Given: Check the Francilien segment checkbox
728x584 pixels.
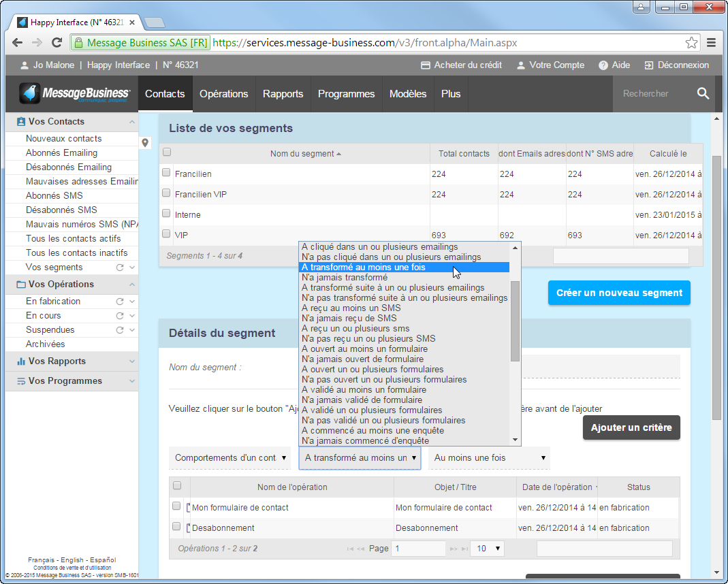Looking at the screenshot, I should [165, 173].
